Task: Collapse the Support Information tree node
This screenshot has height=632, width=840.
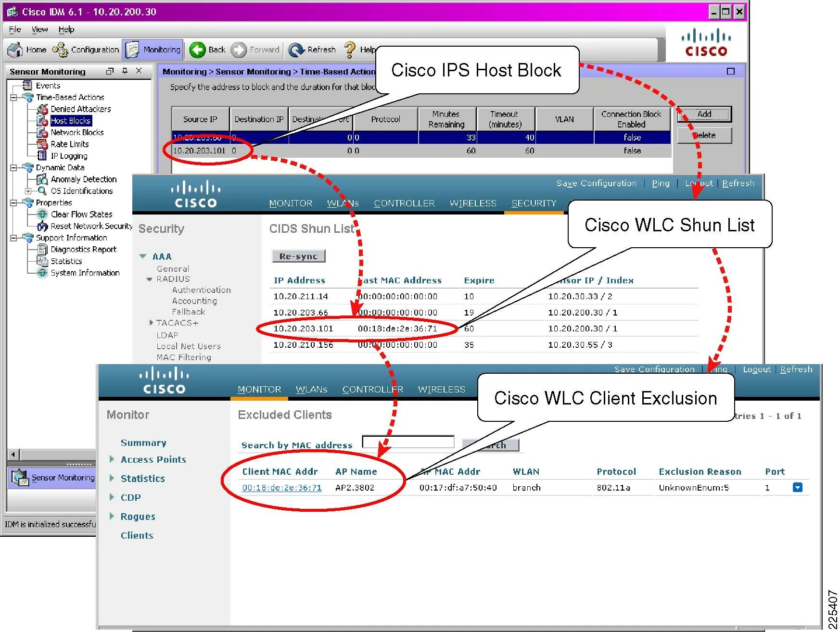Action: coord(13,238)
